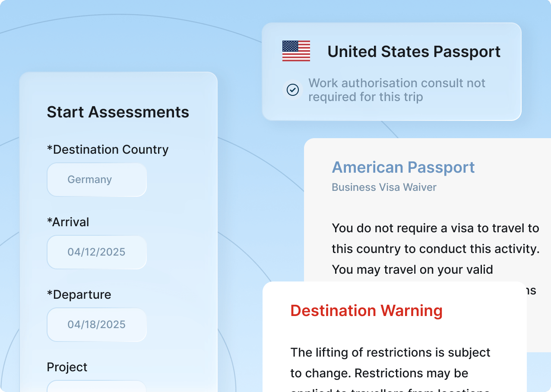
Task: Click the Project label
Action: click(x=67, y=367)
